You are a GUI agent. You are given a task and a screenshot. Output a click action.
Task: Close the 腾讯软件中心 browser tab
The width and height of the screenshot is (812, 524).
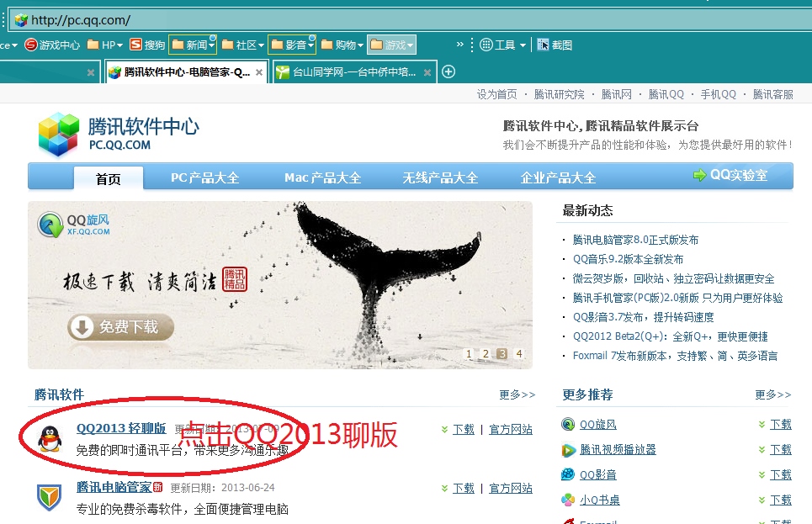pyautogui.click(x=259, y=72)
